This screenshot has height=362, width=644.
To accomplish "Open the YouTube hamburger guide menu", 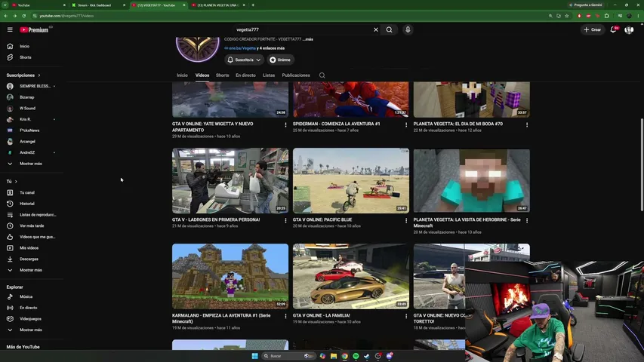I will coord(10,29).
